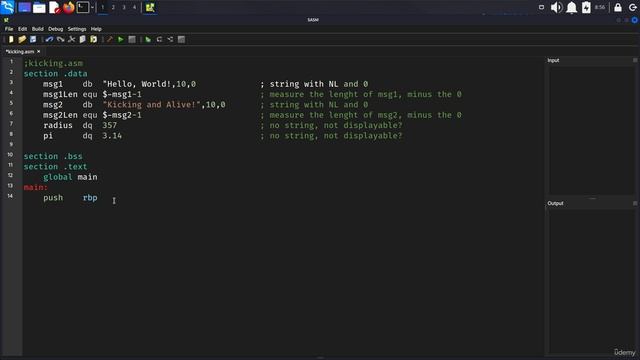Paste from the clipboard using the toolbar
640x360 pixels.
tap(93, 40)
